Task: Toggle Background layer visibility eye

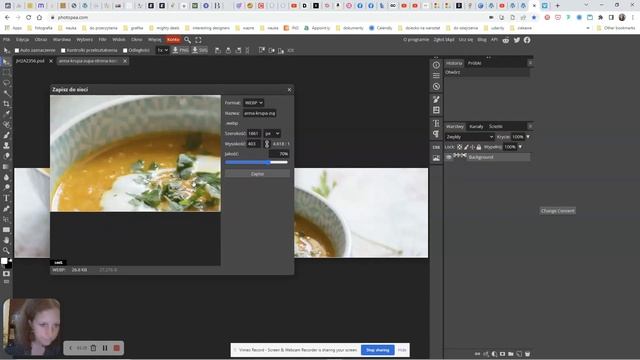Action: coord(449,157)
